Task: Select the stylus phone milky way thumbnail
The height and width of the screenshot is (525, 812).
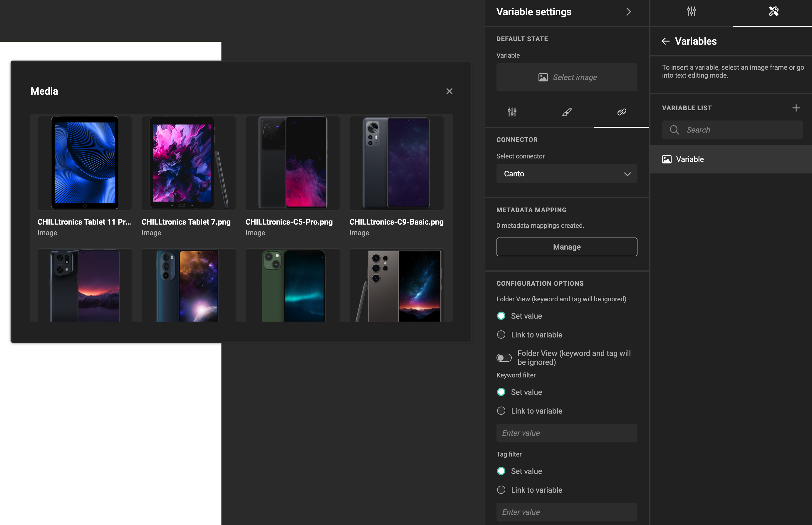Action: tap(397, 285)
